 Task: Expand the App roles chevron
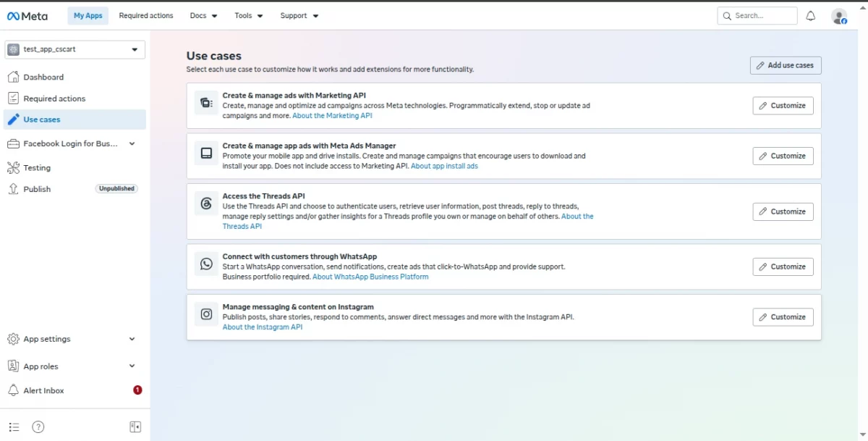132,366
